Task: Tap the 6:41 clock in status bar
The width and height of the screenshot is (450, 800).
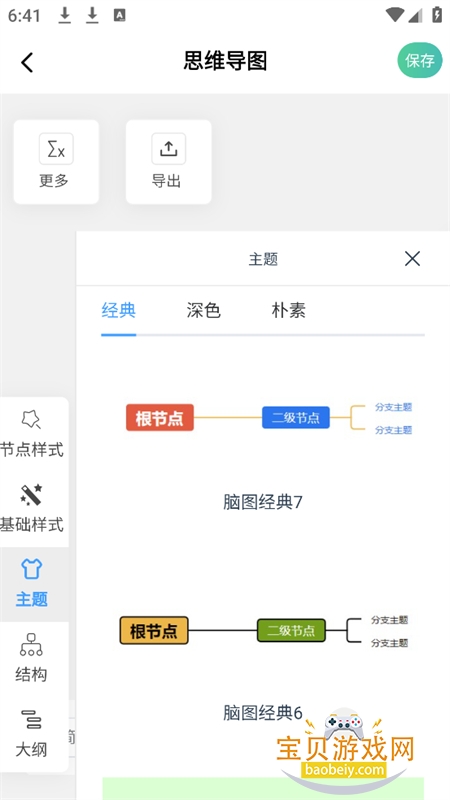Action: 23,16
